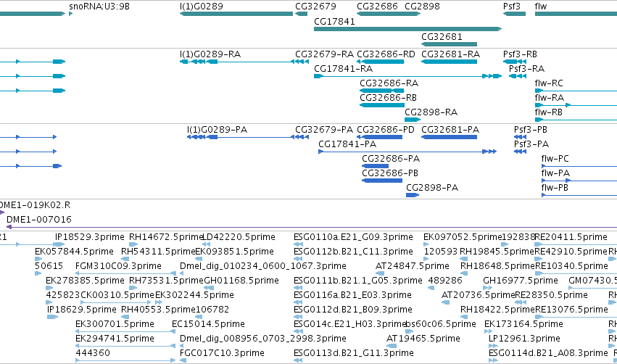
Task: Open protein CG17841-PA
Action: pos(347,144)
